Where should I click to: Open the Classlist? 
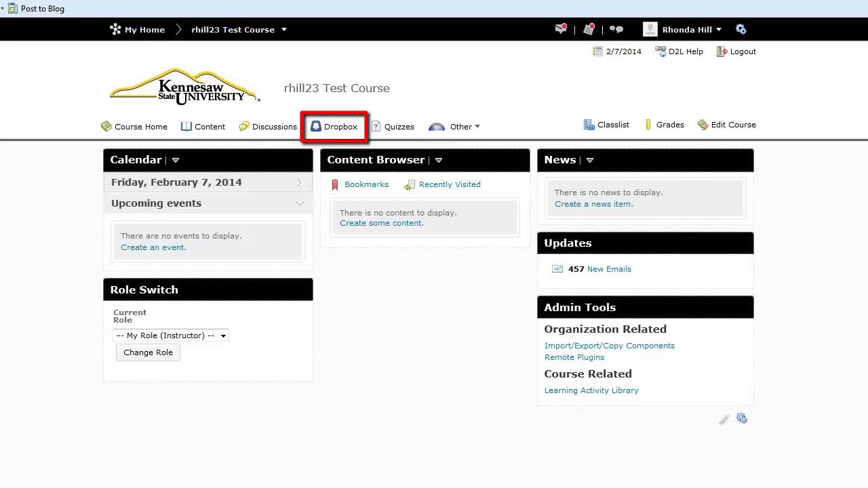coord(606,125)
